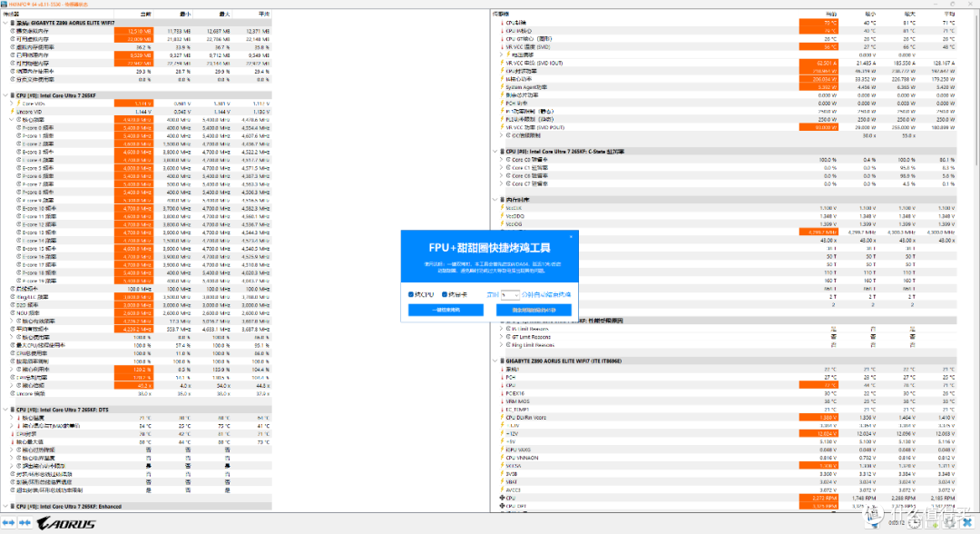Viewport: 980px width, 534px height.
Task: Click the AORUS logo in bottom bar
Action: [x=66, y=523]
